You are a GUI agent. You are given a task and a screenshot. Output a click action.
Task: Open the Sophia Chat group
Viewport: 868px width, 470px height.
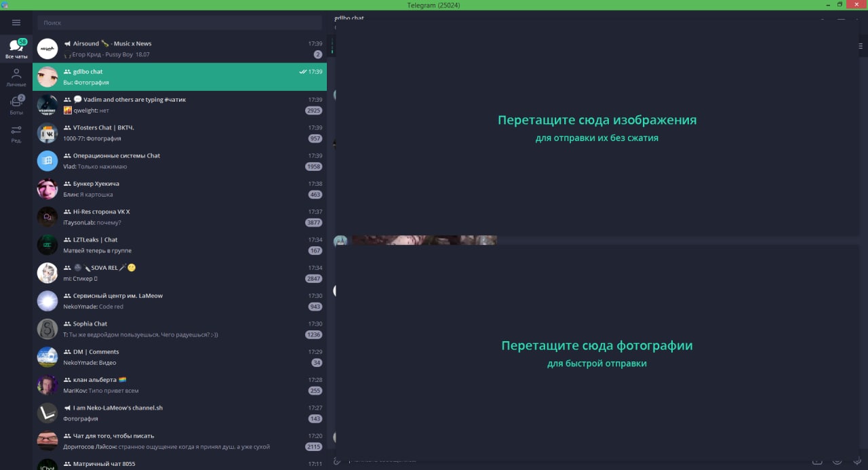(x=180, y=329)
